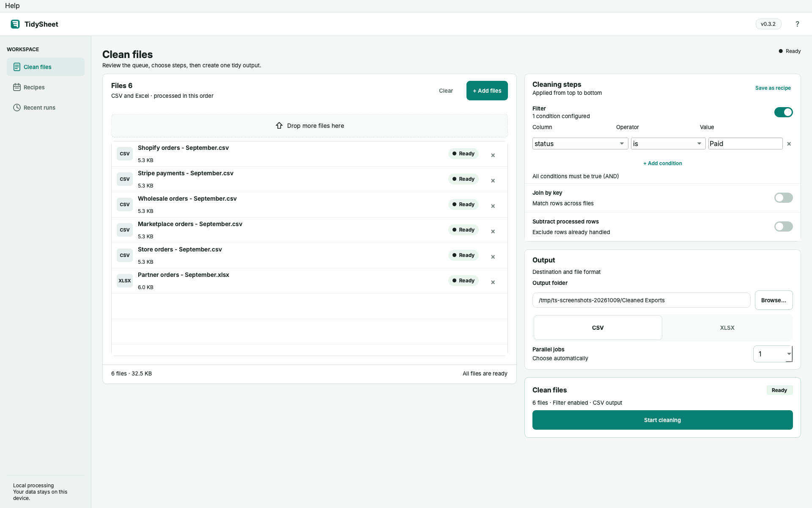Screen dimensions: 812x508
Task: Click the Recent runs clock icon
Action: [17, 108]
